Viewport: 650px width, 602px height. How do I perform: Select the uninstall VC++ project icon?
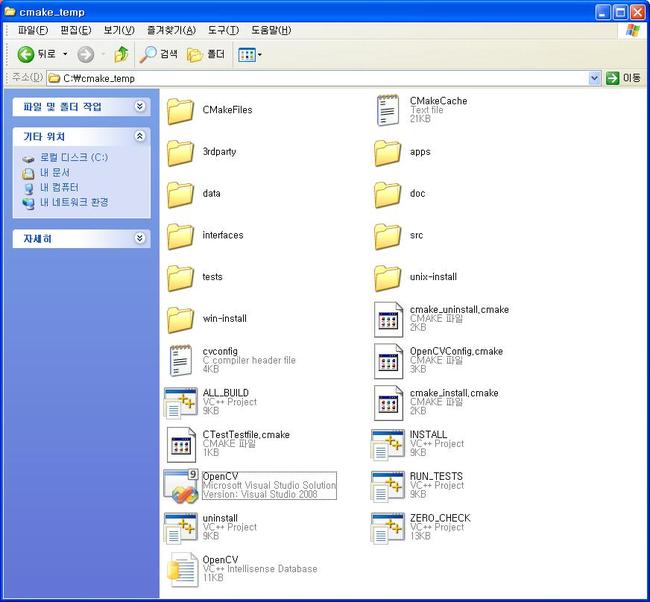click(x=180, y=527)
